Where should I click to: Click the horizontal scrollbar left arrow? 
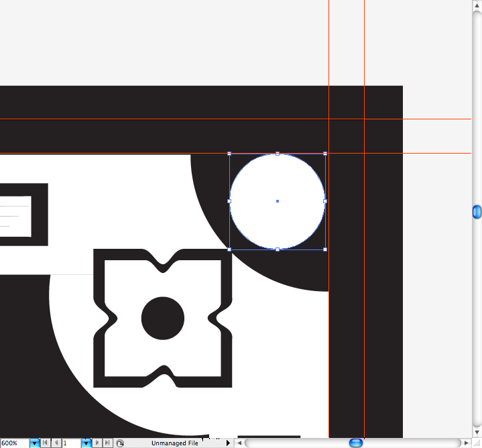(x=239, y=443)
